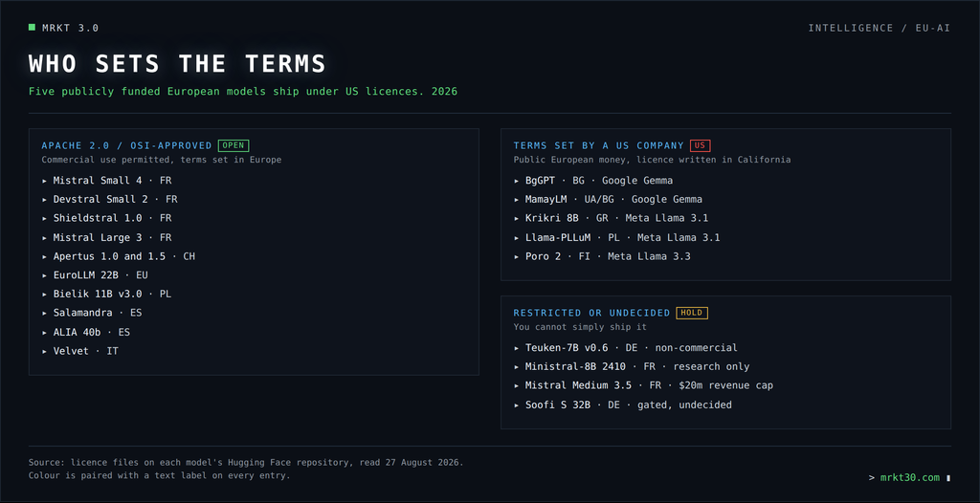Click the yellow HOLD badge
Image resolution: width=980 pixels, height=503 pixels.
[692, 313]
